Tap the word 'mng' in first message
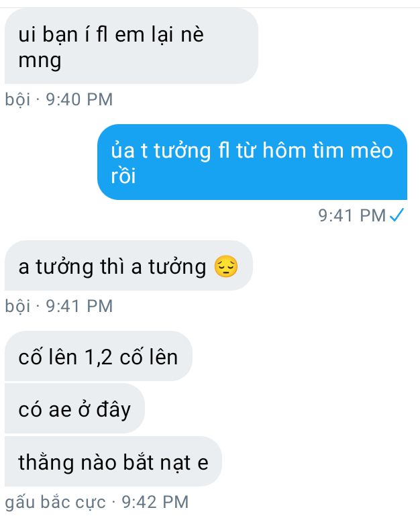 [x=40, y=61]
